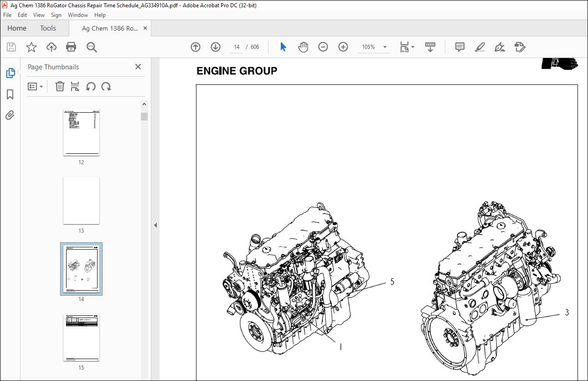Select the Hand pan tool

click(x=303, y=47)
